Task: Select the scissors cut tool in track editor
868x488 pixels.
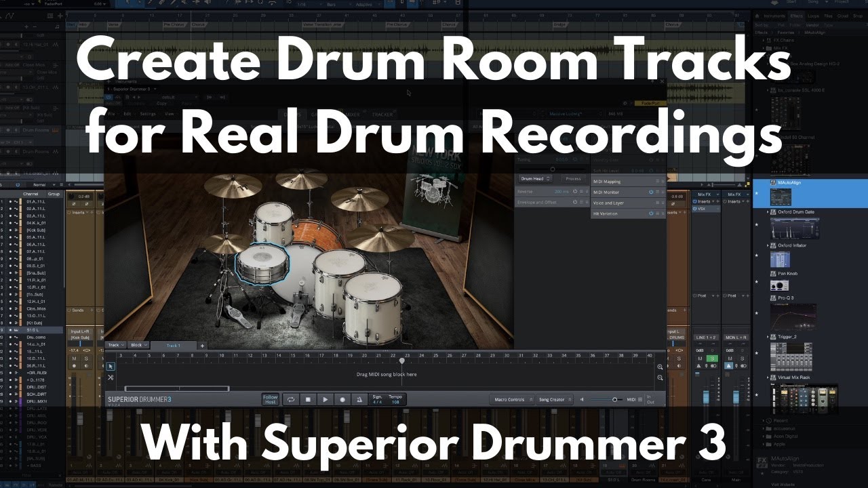Action: coord(111,378)
